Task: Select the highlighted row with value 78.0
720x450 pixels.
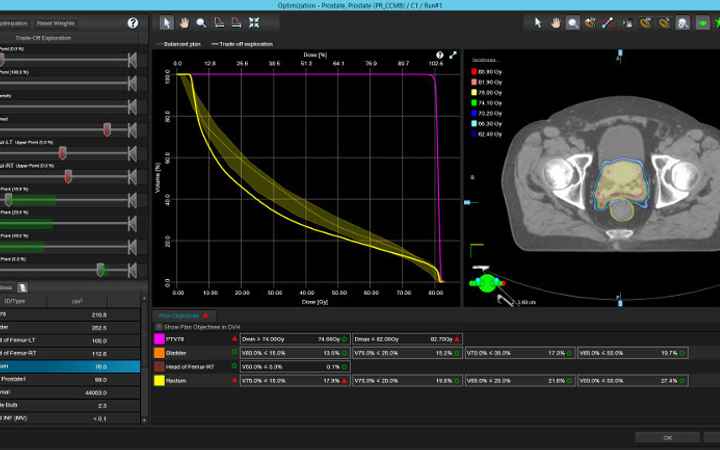Action: [x=70, y=366]
